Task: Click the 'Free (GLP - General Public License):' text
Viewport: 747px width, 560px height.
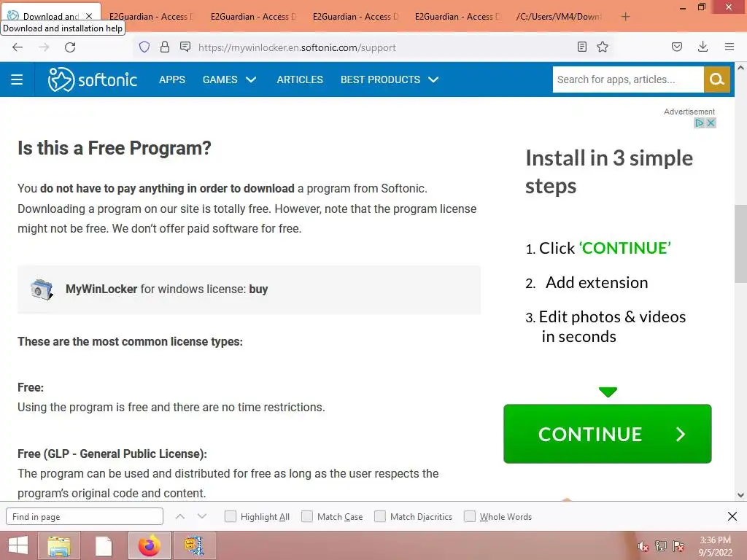Action: [112, 454]
